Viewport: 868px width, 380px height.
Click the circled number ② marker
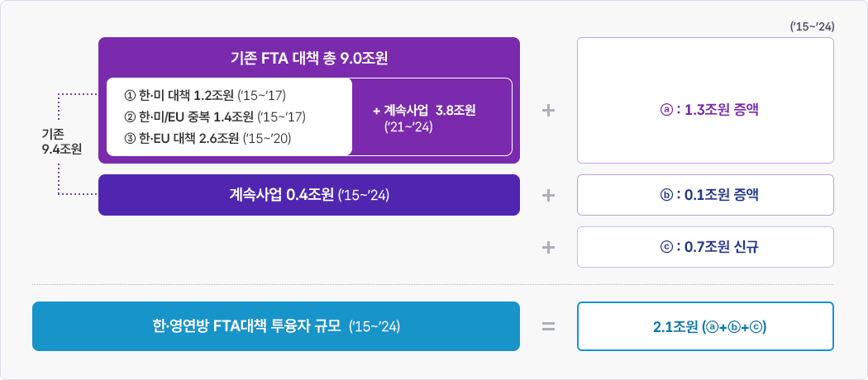[x=129, y=116]
